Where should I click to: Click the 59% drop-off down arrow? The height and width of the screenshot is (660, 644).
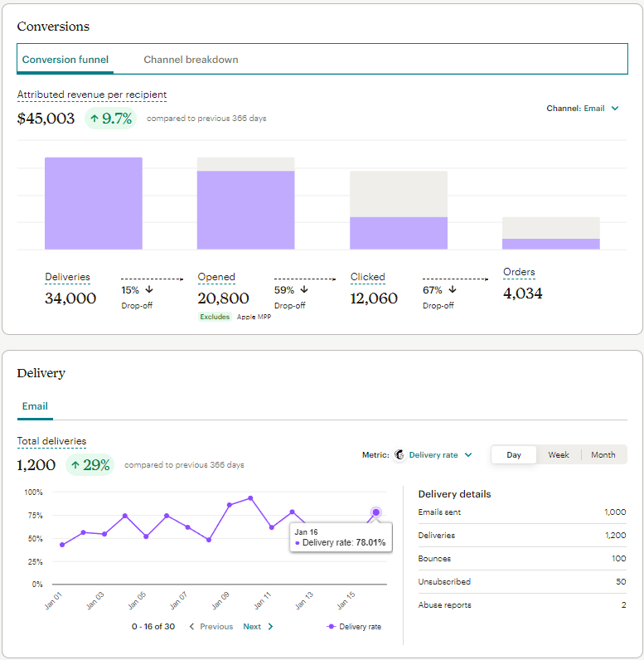click(x=304, y=289)
